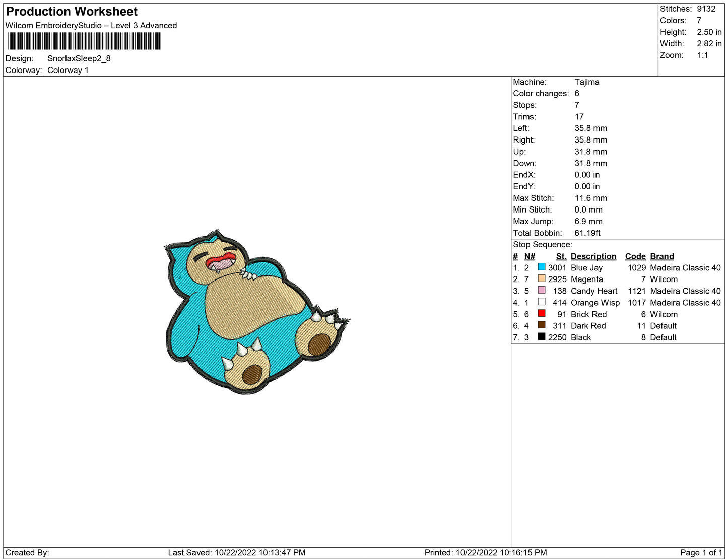Click the 'Production Worksheet' title
This screenshot has height=560, width=728.
click(x=72, y=12)
